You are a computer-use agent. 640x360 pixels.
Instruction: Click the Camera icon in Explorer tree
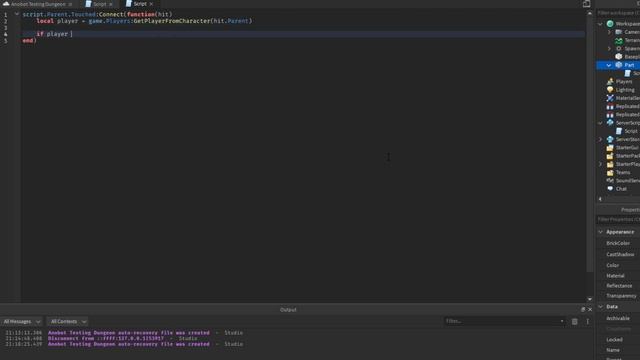click(619, 32)
